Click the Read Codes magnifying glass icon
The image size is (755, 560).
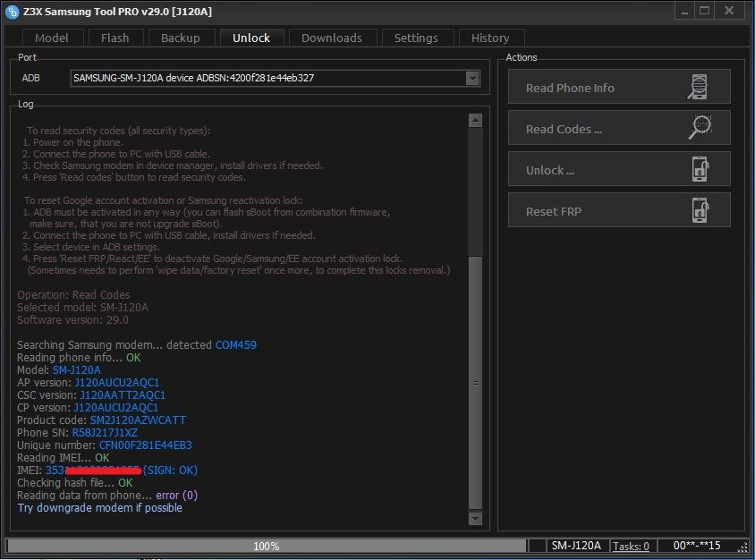click(700, 128)
